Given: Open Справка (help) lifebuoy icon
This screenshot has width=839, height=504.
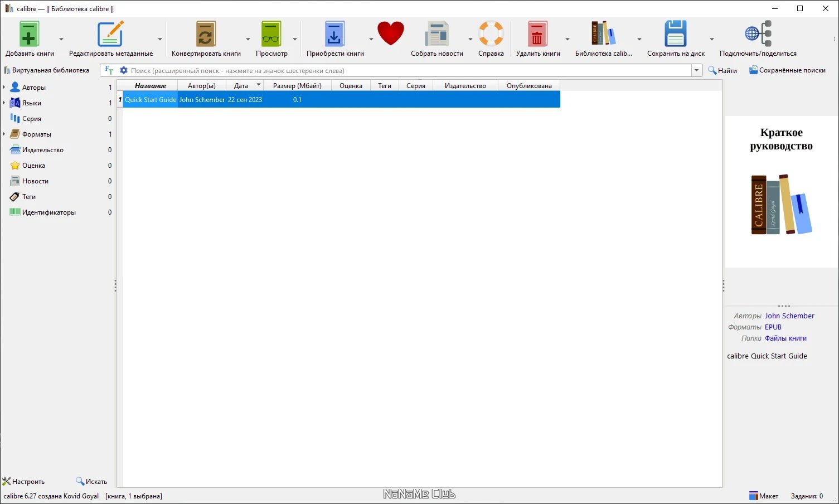Looking at the screenshot, I should (x=491, y=33).
